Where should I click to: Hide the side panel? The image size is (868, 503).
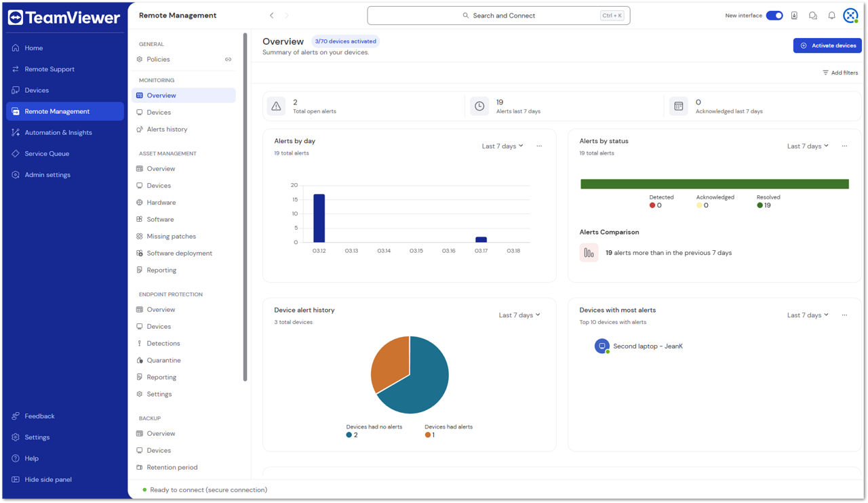pos(65,480)
